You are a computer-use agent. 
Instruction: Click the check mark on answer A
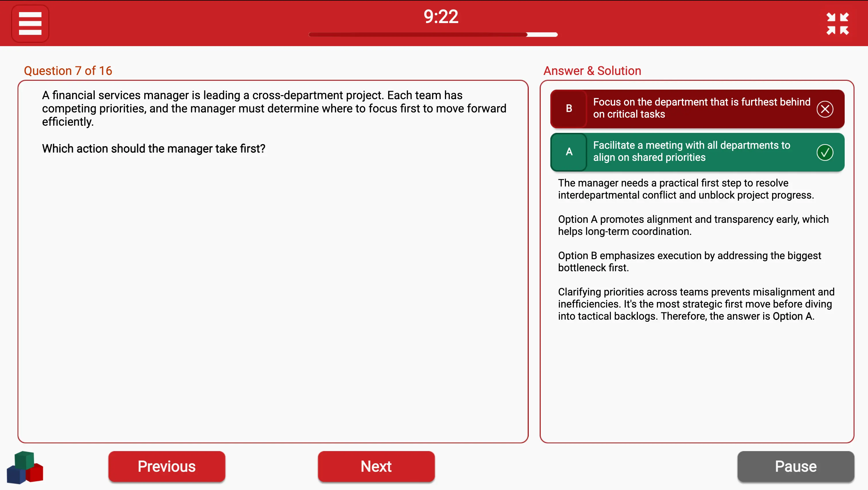click(825, 152)
